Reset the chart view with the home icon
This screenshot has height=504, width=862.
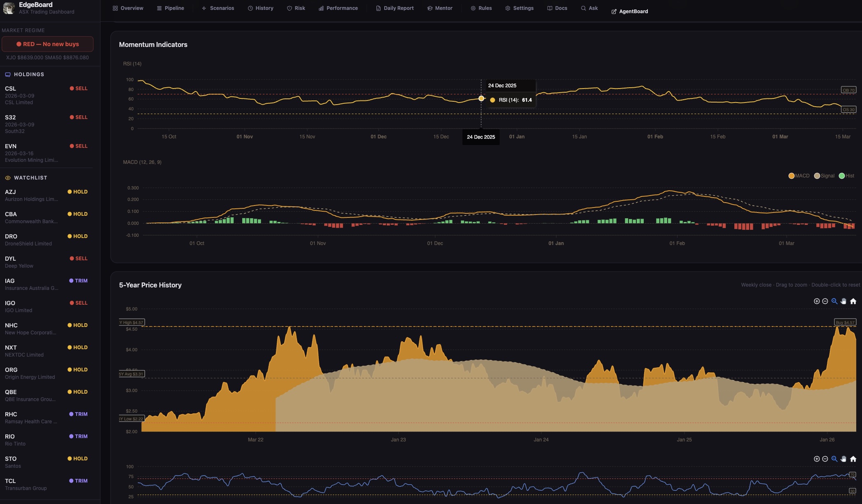[x=853, y=301]
